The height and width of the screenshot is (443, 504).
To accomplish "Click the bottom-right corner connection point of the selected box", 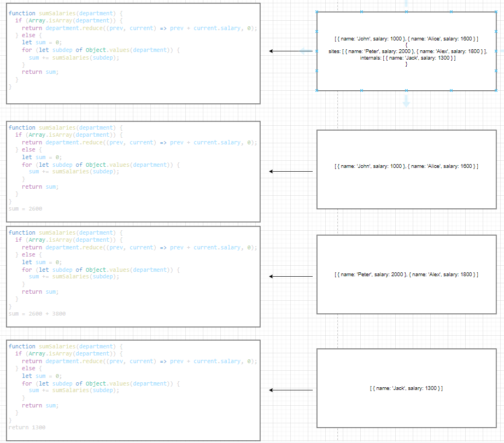I will pyautogui.click(x=496, y=91).
